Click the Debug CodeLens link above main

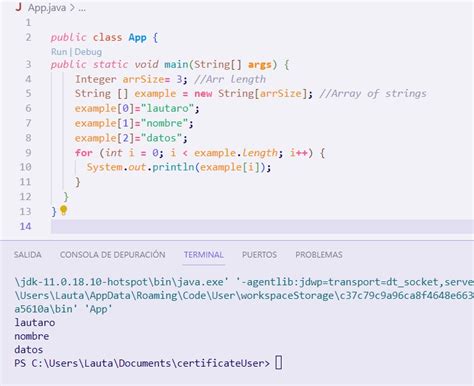88,52
